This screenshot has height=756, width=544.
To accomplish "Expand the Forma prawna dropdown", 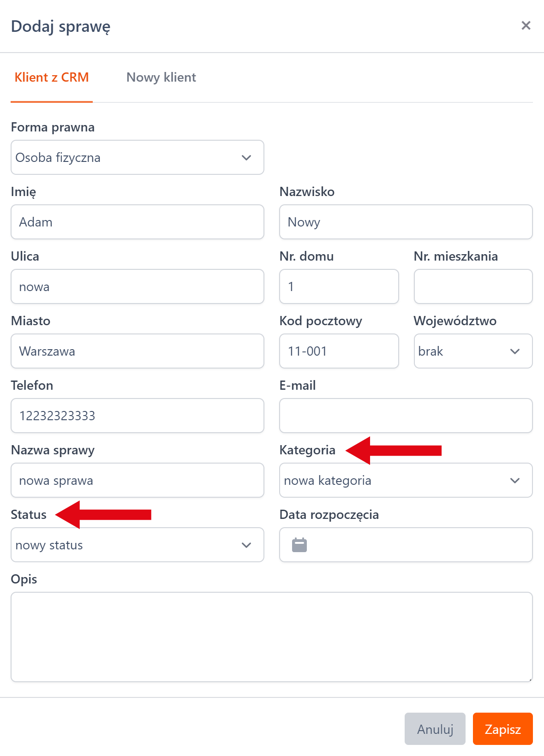I will (x=137, y=157).
